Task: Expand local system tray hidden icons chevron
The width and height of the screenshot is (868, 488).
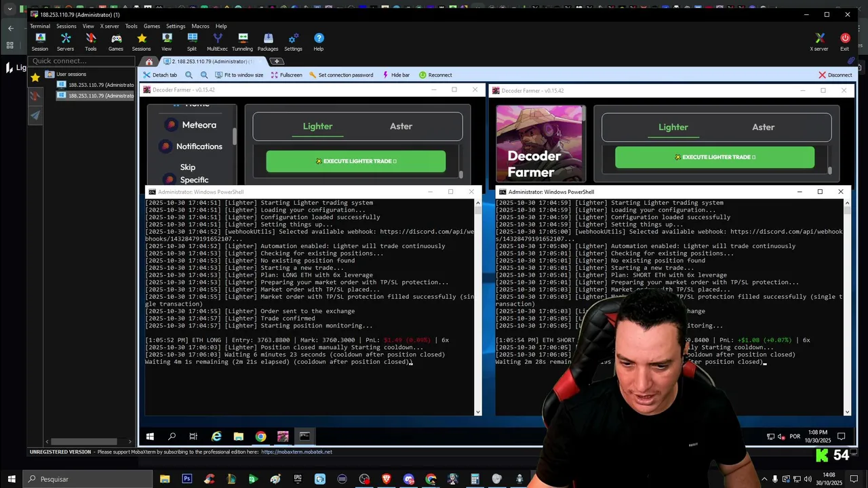Action: point(764,479)
